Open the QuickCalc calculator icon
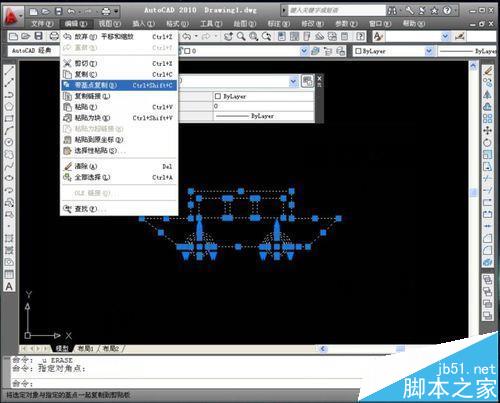Screen dimensions: 500x403 point(345,36)
